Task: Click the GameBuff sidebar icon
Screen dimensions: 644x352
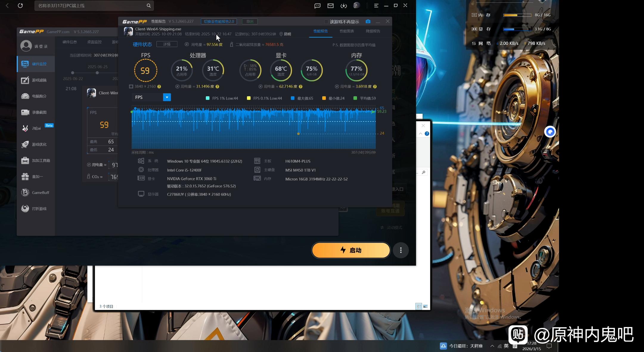Action: [x=25, y=193]
